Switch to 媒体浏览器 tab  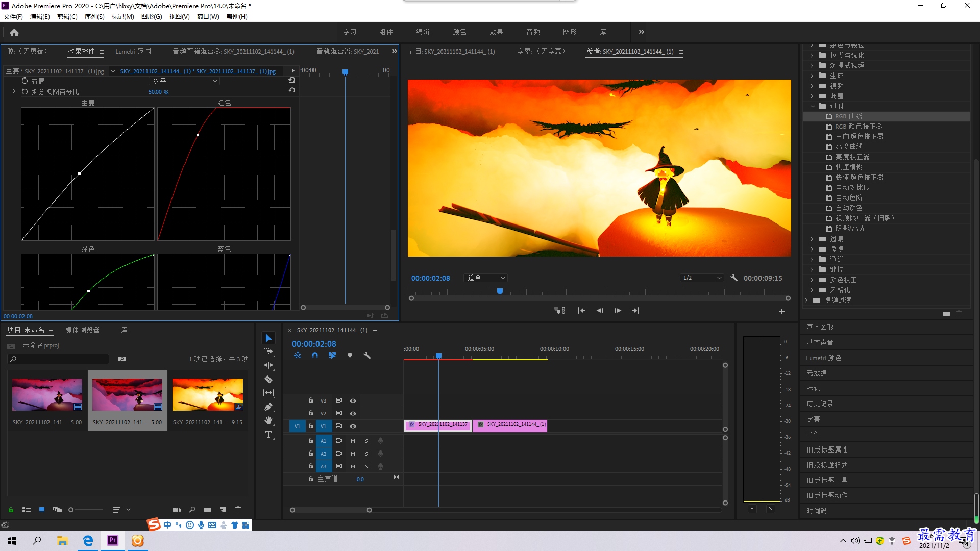click(x=82, y=330)
